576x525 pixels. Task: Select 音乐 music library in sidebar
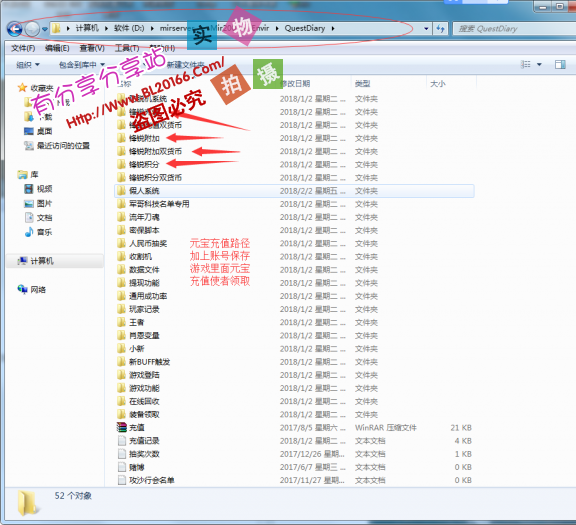point(44,232)
